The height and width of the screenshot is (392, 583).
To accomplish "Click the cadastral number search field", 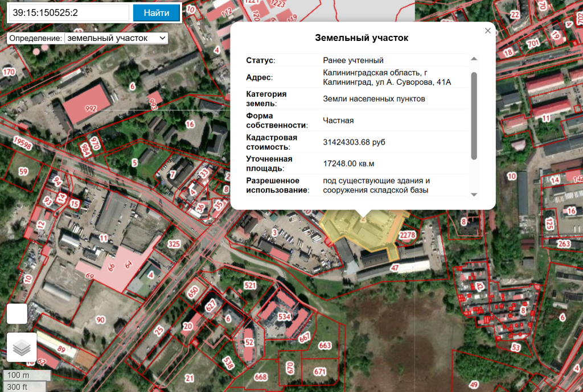I will click(68, 13).
